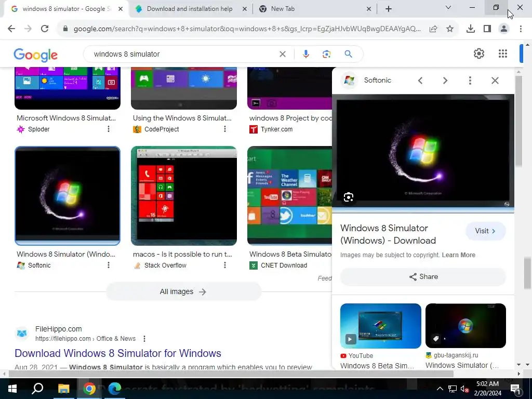The image size is (532, 399).
Task: Open three-dot menu for CodeProject result
Action: [x=225, y=129]
